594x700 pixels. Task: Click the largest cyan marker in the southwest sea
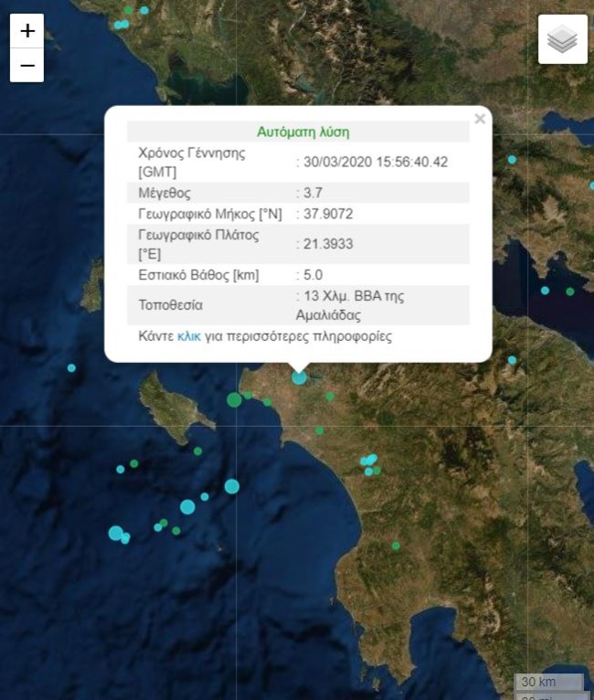pyautogui.click(x=115, y=533)
